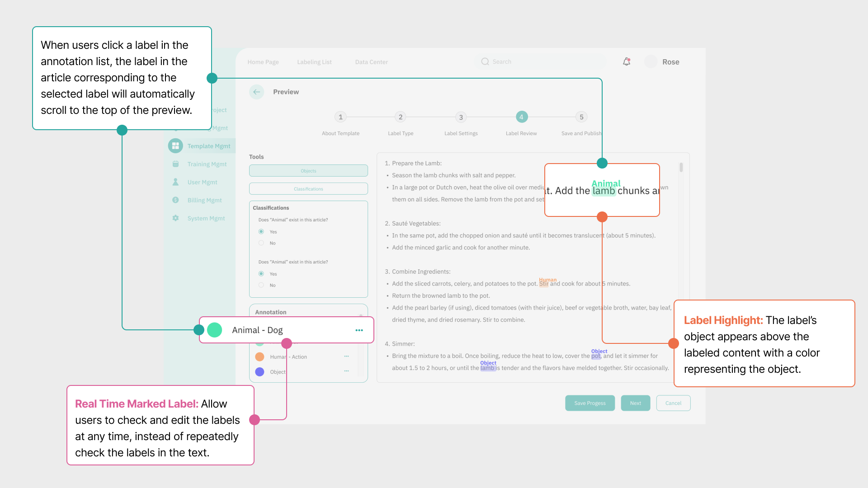Viewport: 868px width, 488px height.
Task: Open the notification bell
Action: click(626, 62)
